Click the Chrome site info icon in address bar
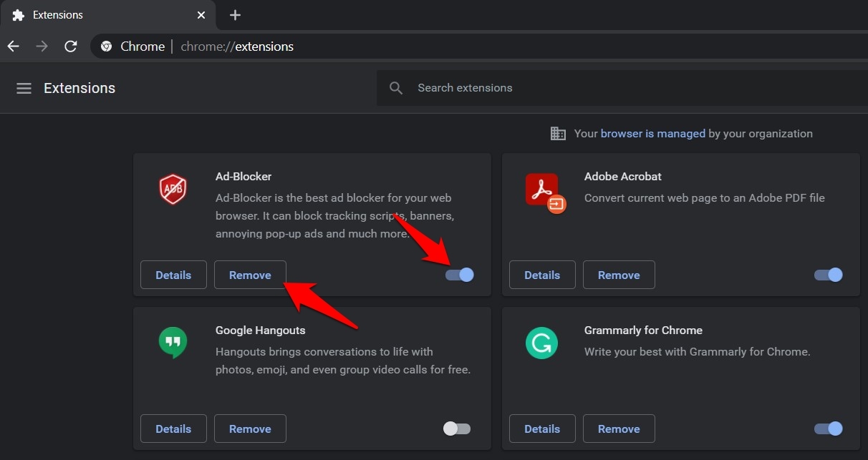This screenshot has width=868, height=460. point(106,47)
